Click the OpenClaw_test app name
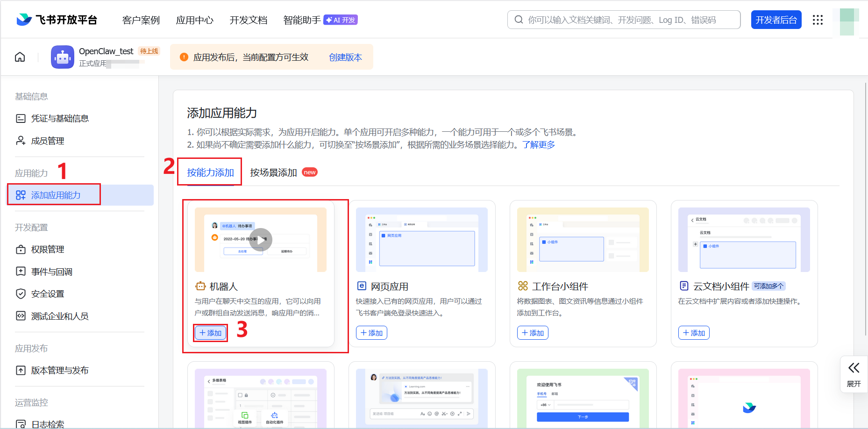The width and height of the screenshot is (868, 429). pos(106,51)
